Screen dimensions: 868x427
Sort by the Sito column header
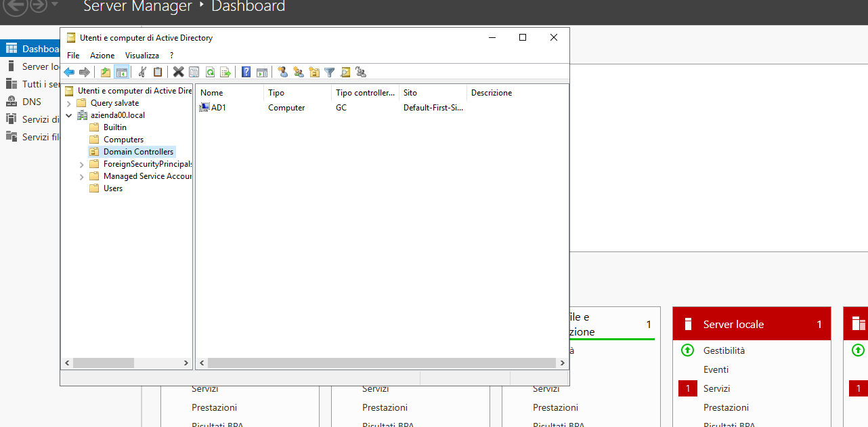[x=433, y=93]
